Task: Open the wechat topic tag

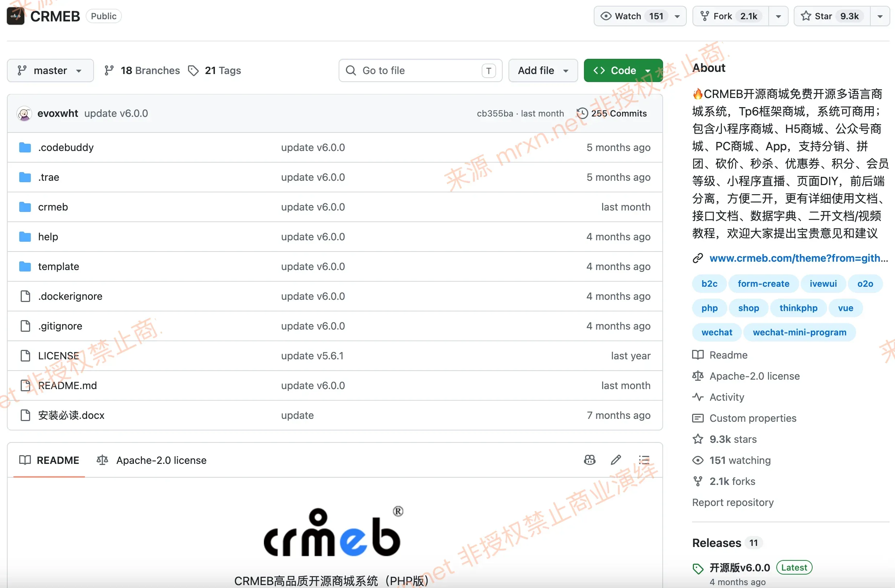Action: (717, 332)
